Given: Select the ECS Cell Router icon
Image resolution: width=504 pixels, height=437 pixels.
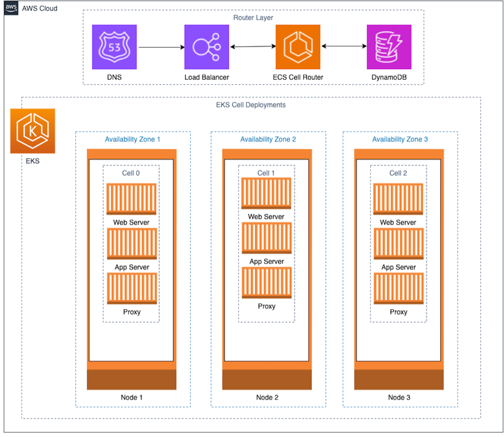Looking at the screenshot, I should coord(298,47).
